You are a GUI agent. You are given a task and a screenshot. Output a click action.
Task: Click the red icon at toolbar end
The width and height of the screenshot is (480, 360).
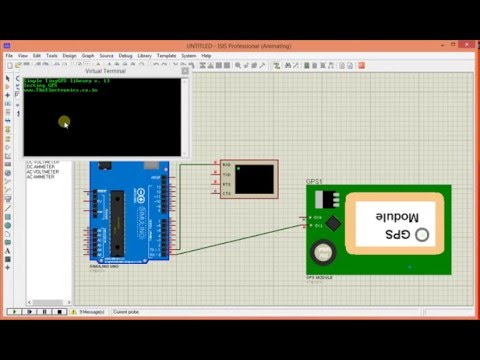point(361,65)
